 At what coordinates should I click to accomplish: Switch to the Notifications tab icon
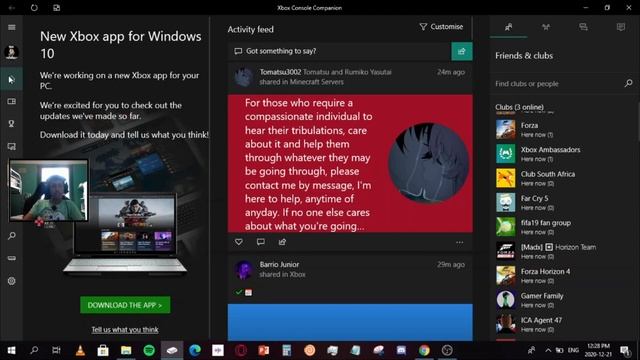[621, 27]
